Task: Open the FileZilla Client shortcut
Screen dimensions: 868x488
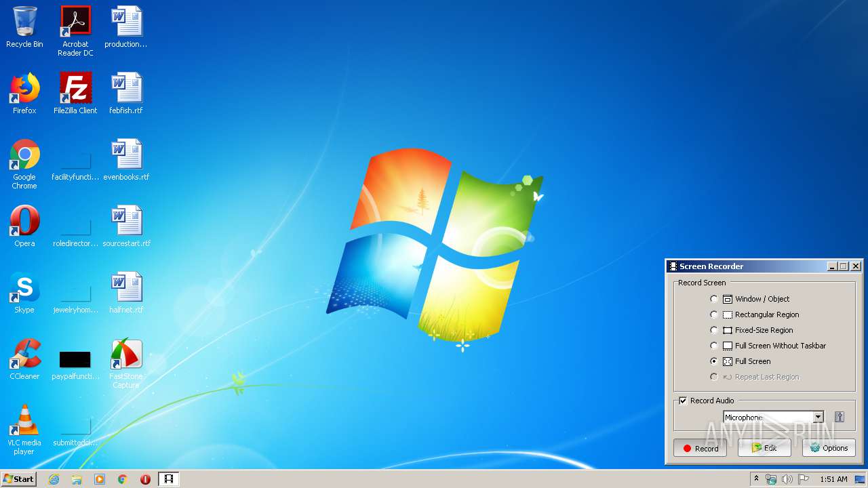Action: tap(75, 94)
